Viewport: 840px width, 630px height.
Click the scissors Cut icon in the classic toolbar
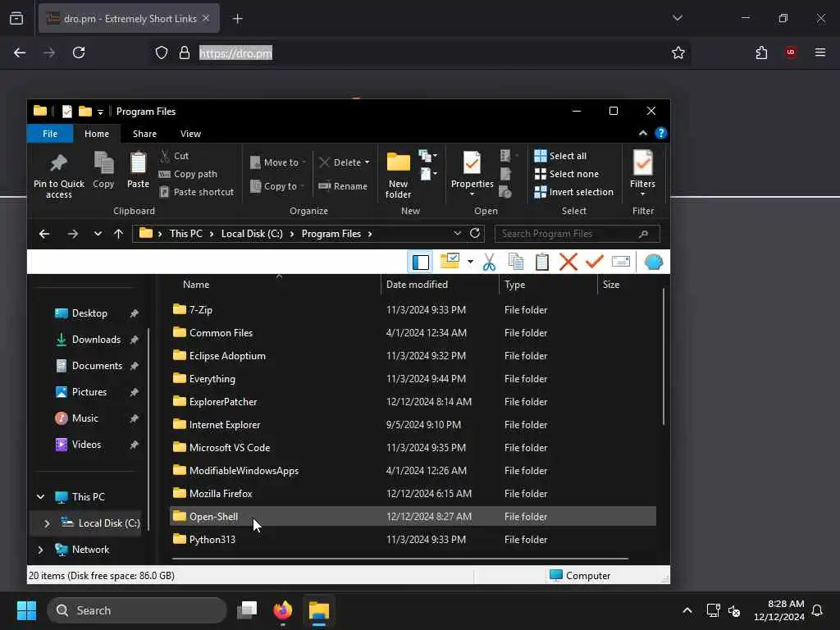pos(489,262)
